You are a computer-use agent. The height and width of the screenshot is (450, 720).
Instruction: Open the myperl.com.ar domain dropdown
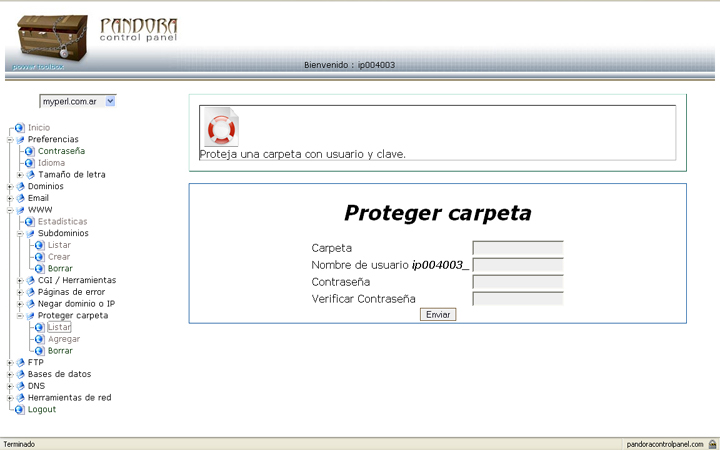click(110, 101)
